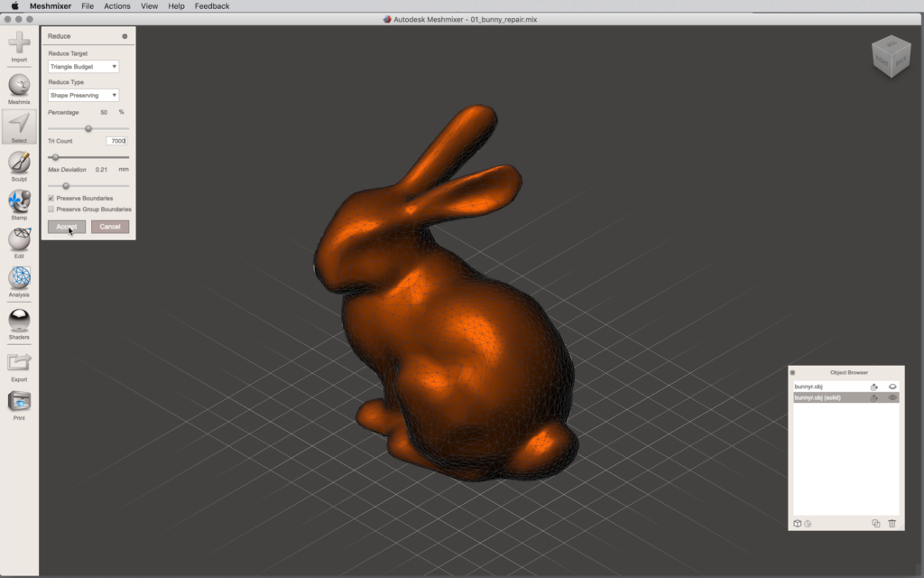
Task: Click Cancel in the Reduce panel
Action: 110,227
